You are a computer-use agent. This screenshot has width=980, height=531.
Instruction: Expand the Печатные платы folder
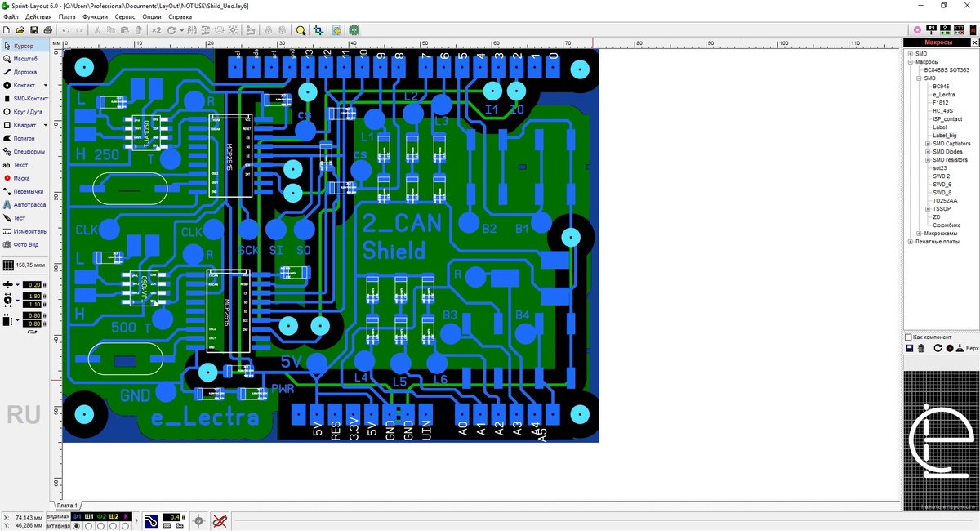911,241
